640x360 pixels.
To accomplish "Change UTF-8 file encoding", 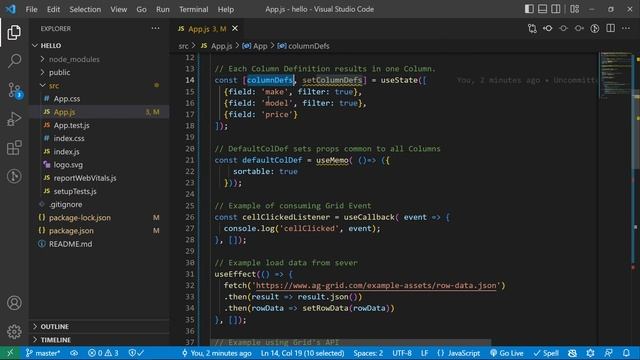I will pos(402,353).
